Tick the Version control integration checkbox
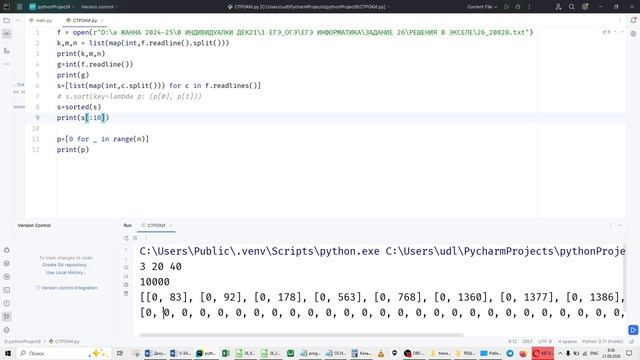The image size is (640, 360). pos(38,288)
